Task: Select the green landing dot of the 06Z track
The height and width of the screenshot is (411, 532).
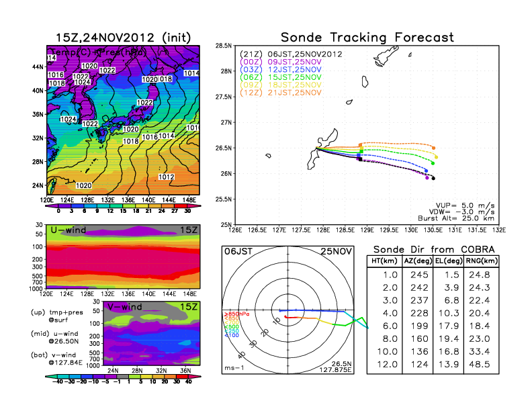Action: (x=433, y=163)
